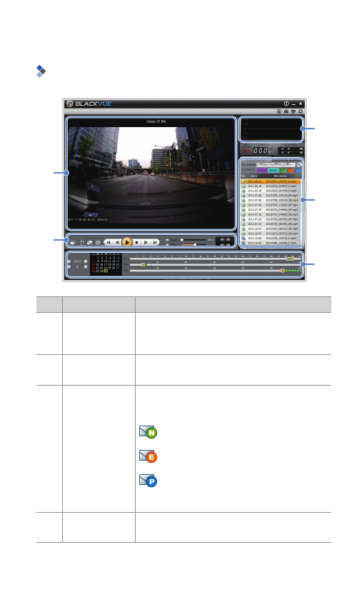Click the blue P envelope icon in table
This screenshot has height=607, width=364.
click(148, 481)
